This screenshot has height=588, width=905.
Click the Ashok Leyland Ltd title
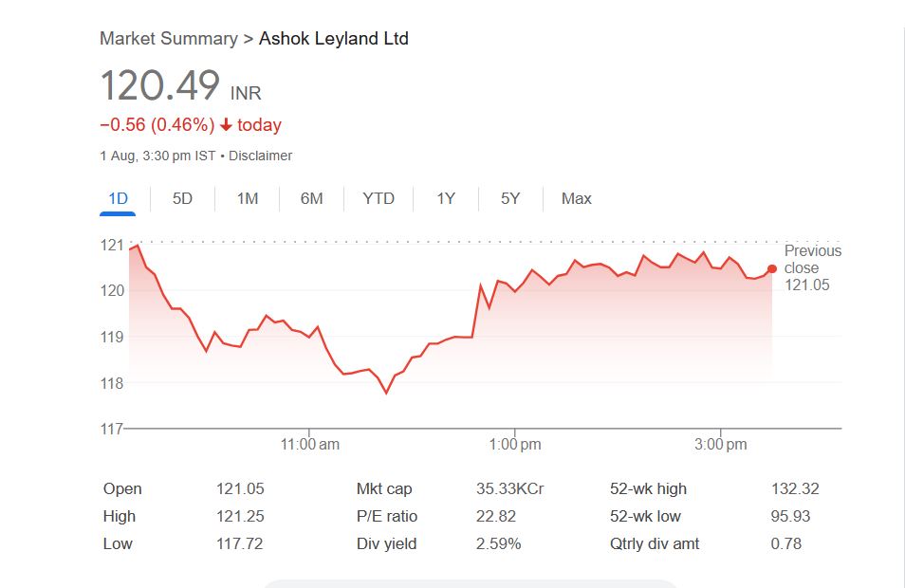(334, 39)
